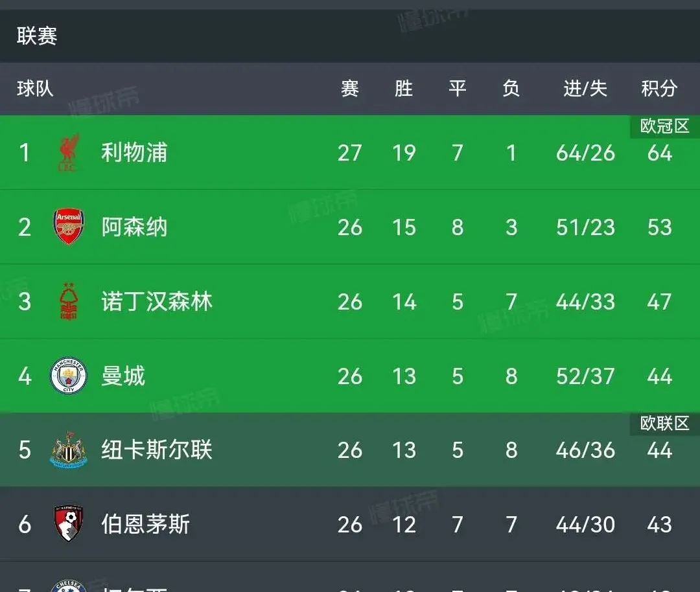This screenshot has height=592, width=700.
Task: Select the Chelsea crest at bottom
Action: [x=68, y=586]
